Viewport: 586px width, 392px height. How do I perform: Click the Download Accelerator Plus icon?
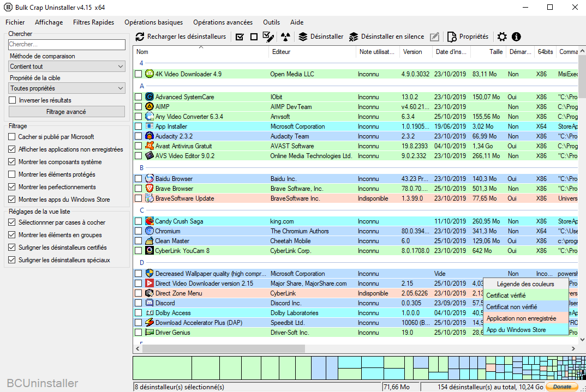pos(150,323)
